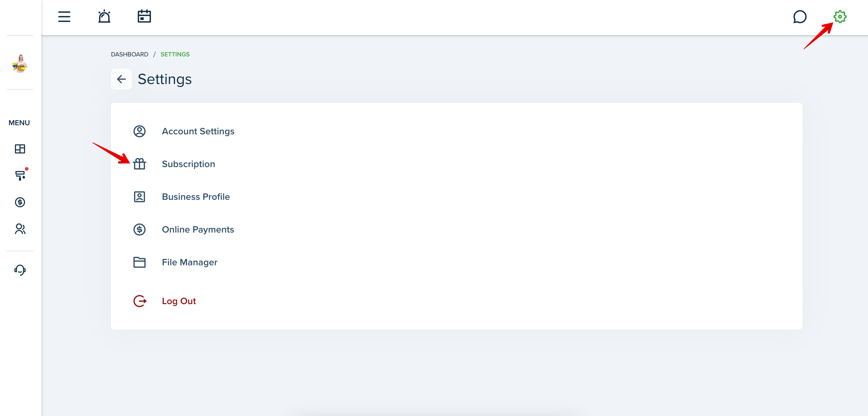Click the alarm siren alerts icon
Image resolution: width=868 pixels, height=416 pixels.
point(104,16)
